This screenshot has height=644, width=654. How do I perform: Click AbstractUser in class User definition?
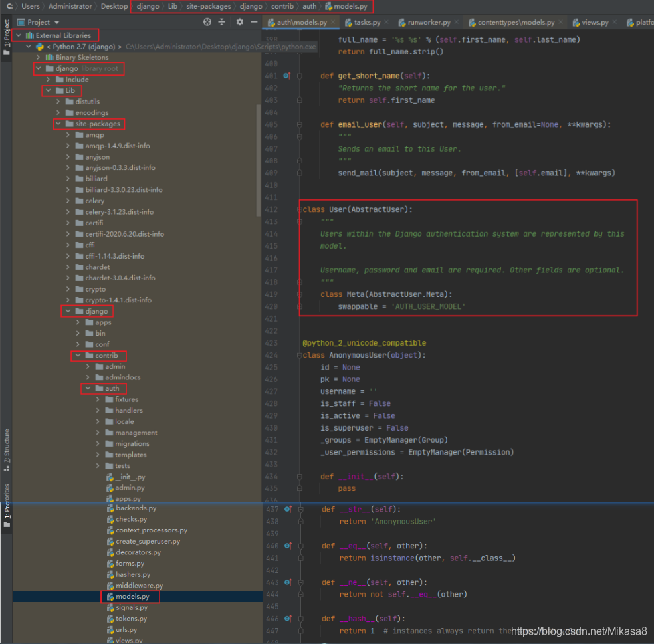[378, 209]
